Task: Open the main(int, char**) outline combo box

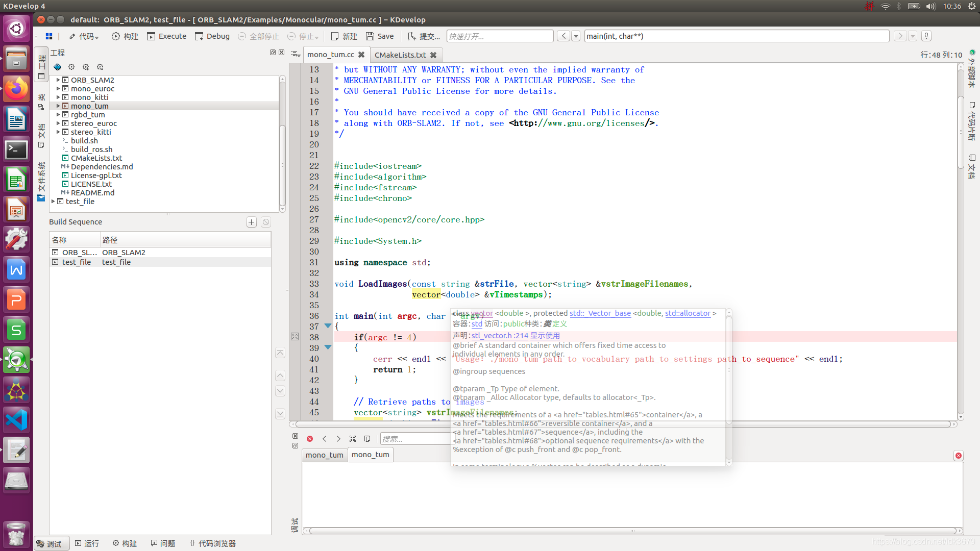Action: click(737, 36)
